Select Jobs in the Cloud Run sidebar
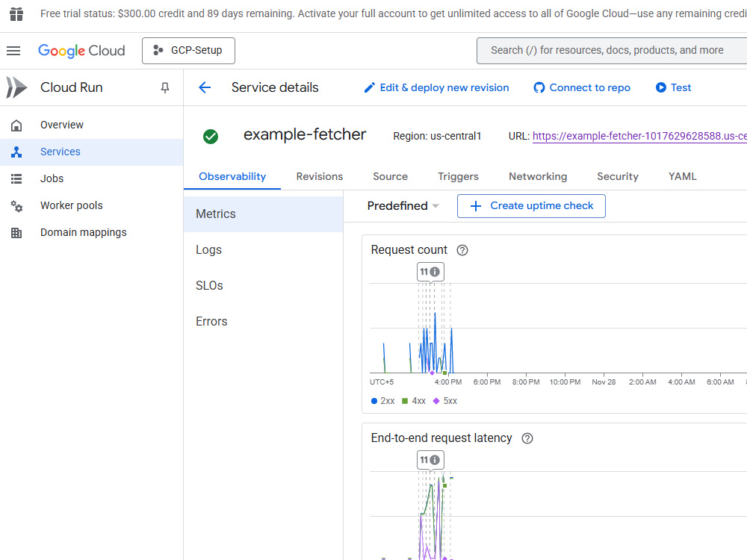This screenshot has width=747, height=560. click(52, 178)
